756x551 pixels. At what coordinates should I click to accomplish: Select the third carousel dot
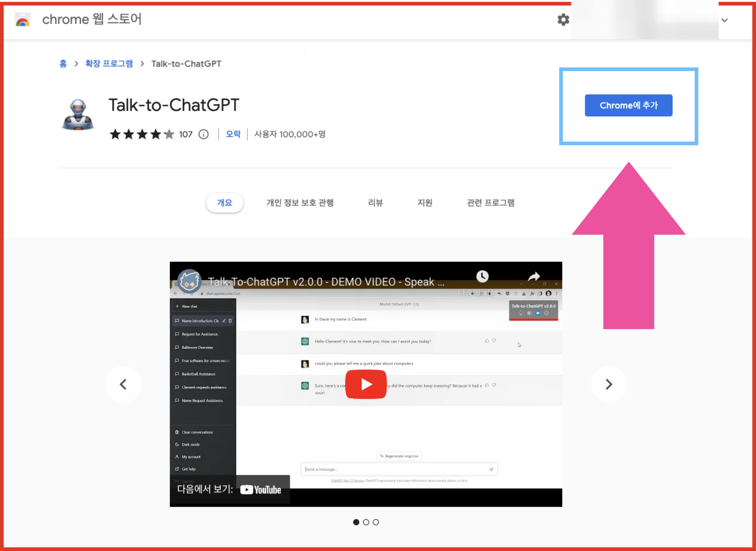[x=376, y=522]
